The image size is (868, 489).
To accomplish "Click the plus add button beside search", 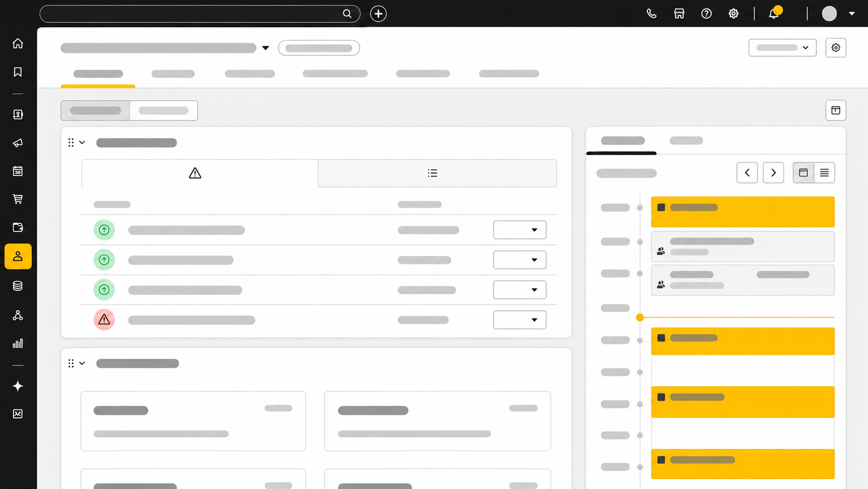I will coord(378,14).
